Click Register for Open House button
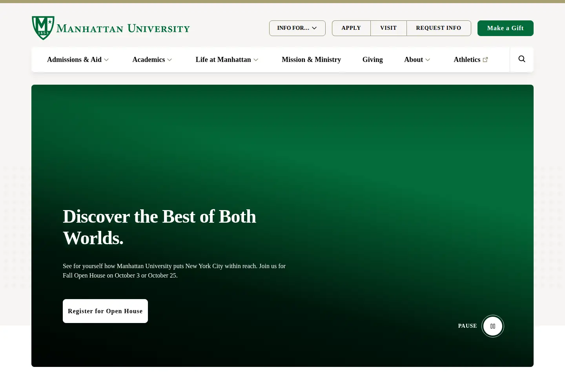The image size is (565, 392). [105, 311]
